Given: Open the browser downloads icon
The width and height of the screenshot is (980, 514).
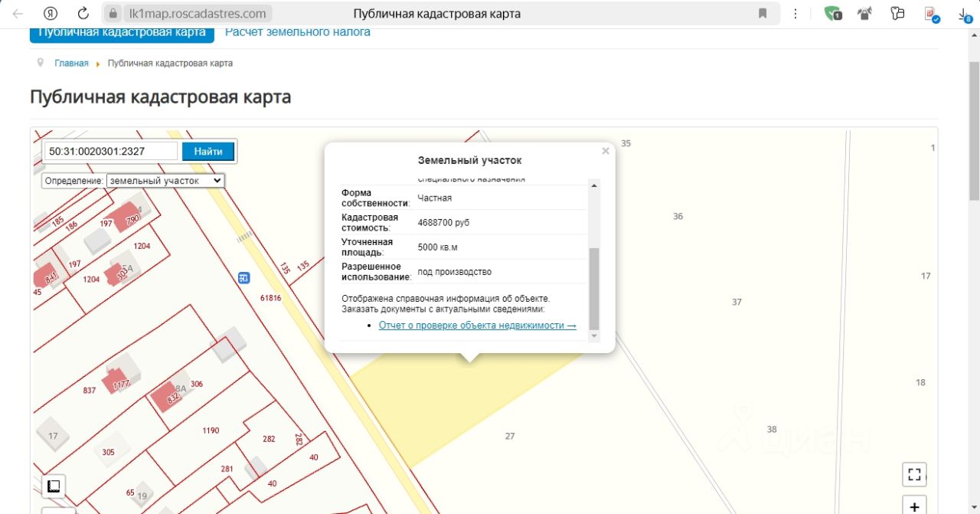Looking at the screenshot, I should [965, 14].
